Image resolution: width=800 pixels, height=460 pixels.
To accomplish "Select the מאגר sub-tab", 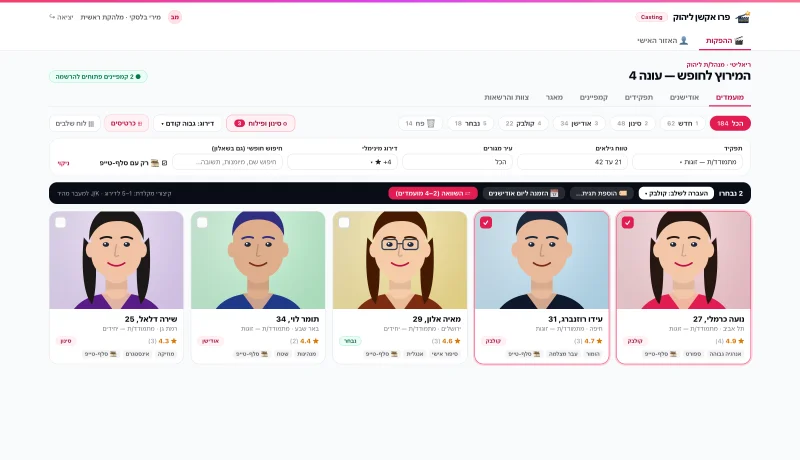I will point(554,97).
